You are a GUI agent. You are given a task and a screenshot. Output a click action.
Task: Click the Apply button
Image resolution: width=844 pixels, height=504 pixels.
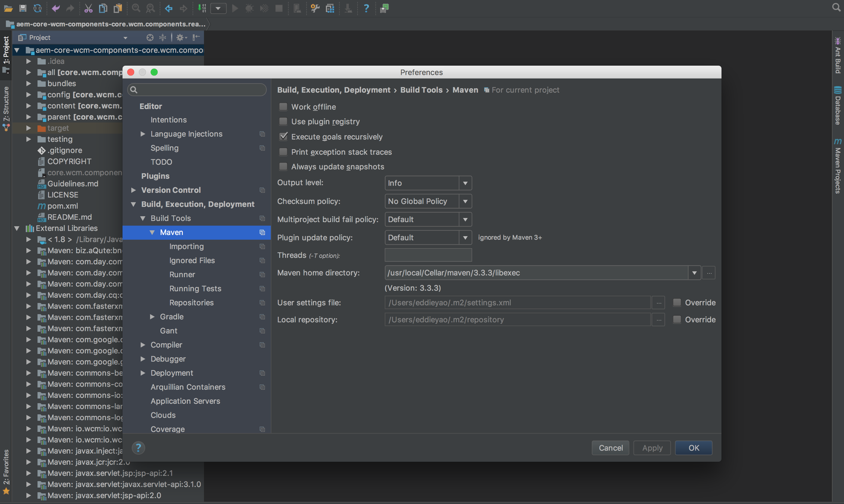[x=652, y=448]
